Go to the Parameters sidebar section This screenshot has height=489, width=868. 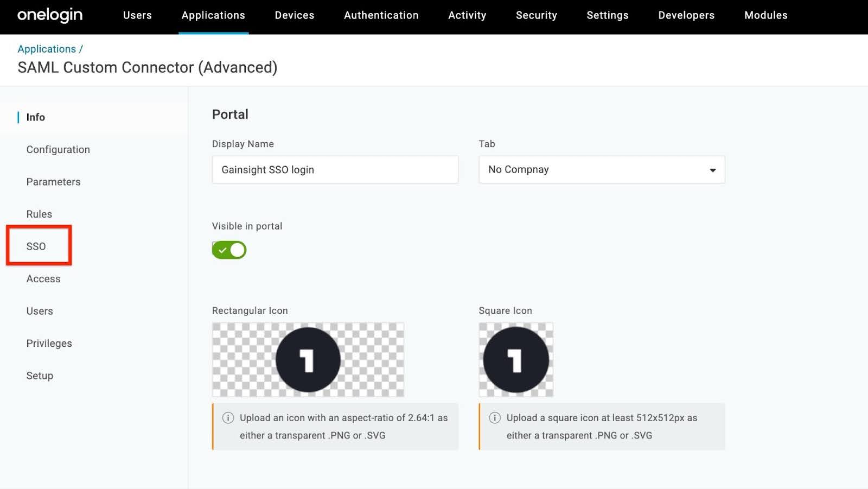pos(53,181)
